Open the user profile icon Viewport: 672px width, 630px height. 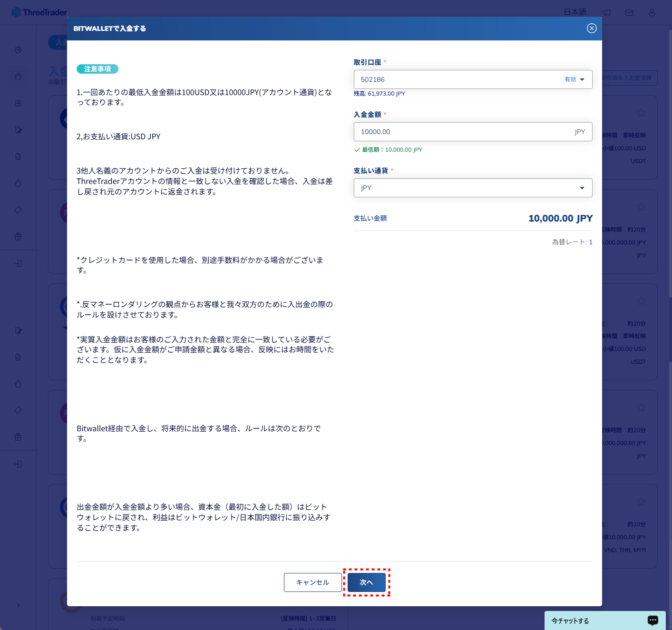coord(652,12)
